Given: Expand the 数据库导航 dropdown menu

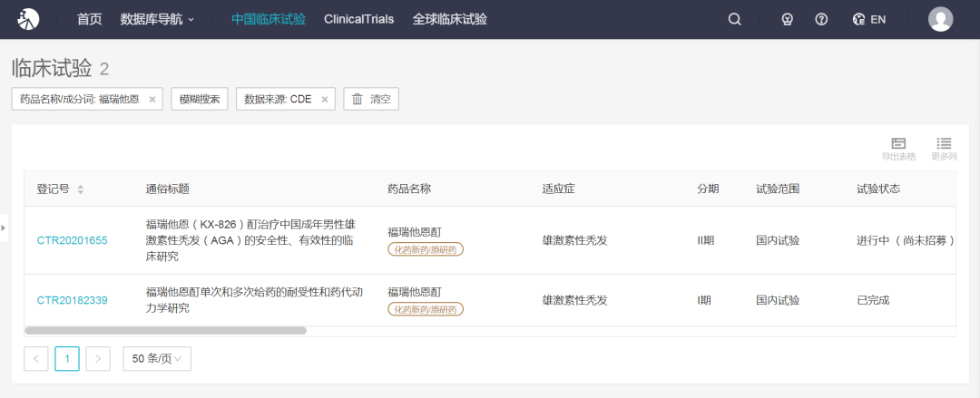Looking at the screenshot, I should (158, 19).
